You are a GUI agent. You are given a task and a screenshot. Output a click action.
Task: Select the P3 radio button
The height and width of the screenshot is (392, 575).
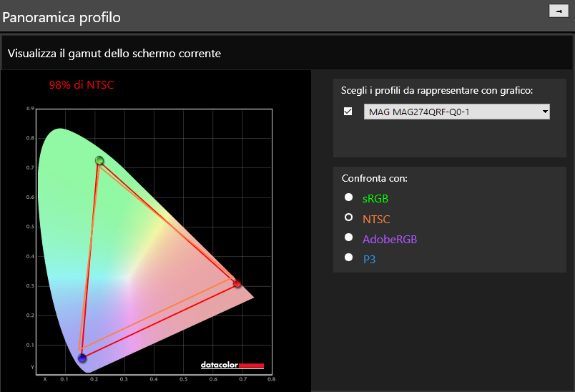point(349,258)
